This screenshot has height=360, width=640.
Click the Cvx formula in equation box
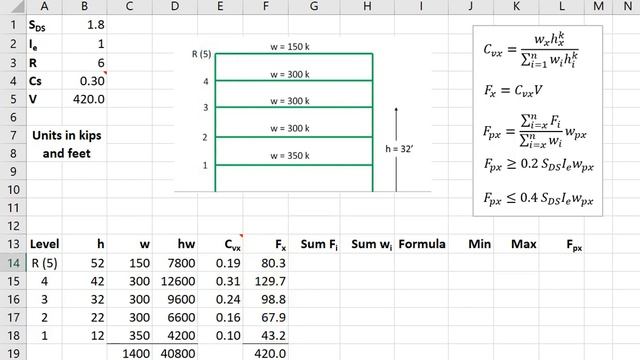(x=531, y=50)
